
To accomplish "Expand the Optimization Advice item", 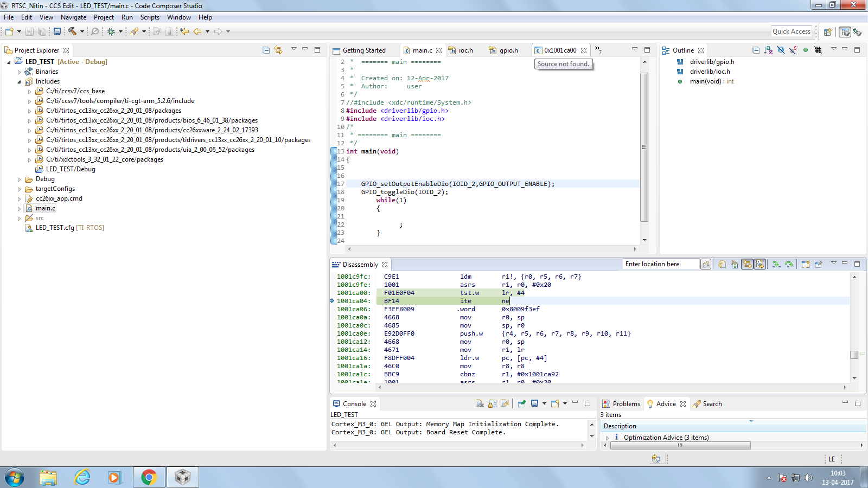I will tap(608, 438).
